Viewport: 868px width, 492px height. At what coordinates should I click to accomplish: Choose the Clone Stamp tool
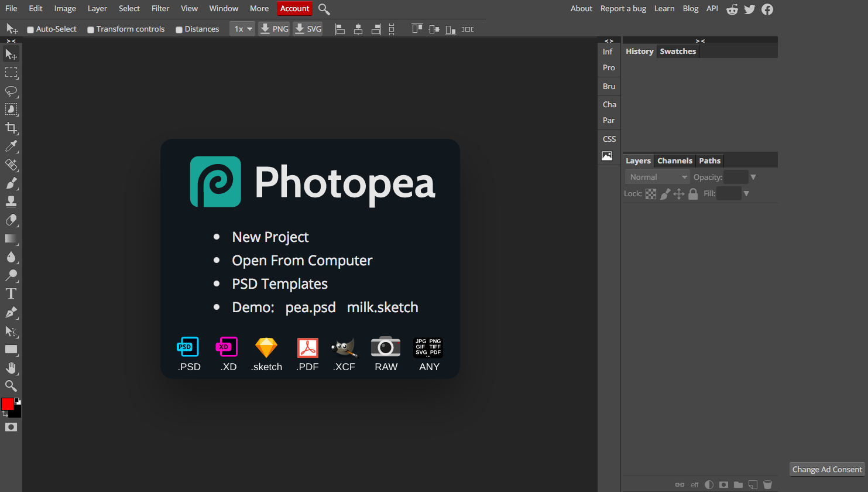coord(11,201)
